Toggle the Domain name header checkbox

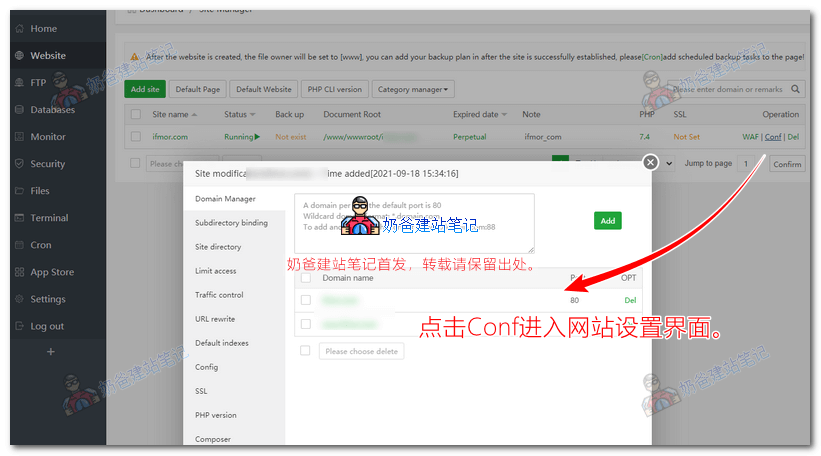point(306,278)
